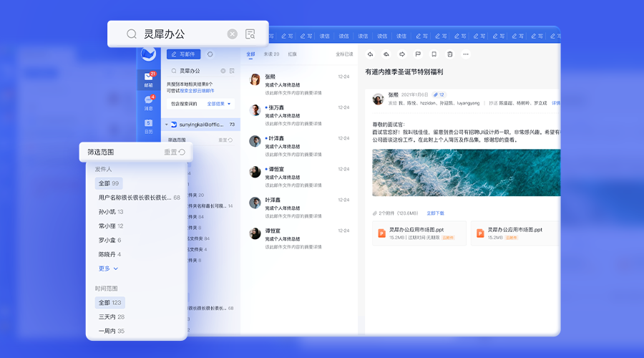Open the 消息 messages sidebar icon
Viewport: 644px width, 358px height.
click(x=149, y=103)
